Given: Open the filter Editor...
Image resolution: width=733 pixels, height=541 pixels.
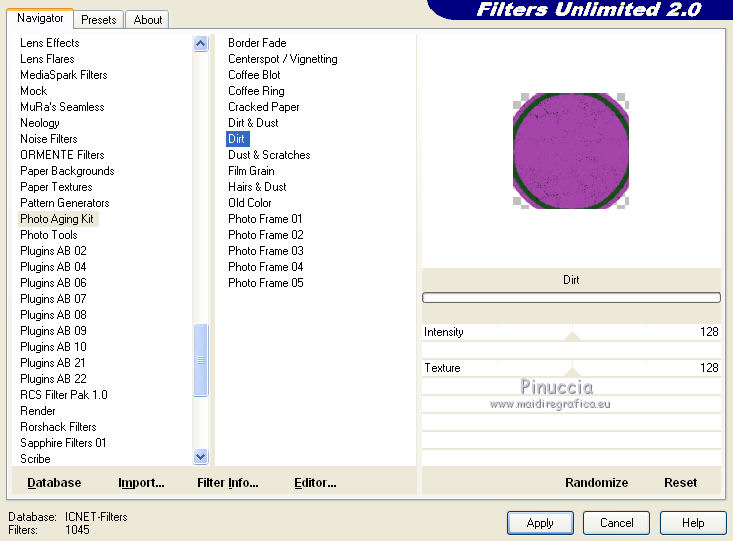Looking at the screenshot, I should pos(315,483).
